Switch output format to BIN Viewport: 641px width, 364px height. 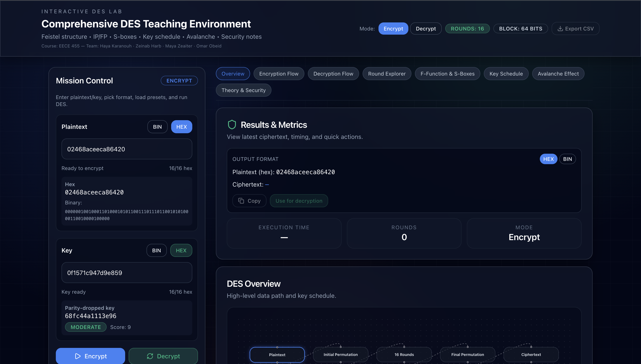click(x=567, y=159)
